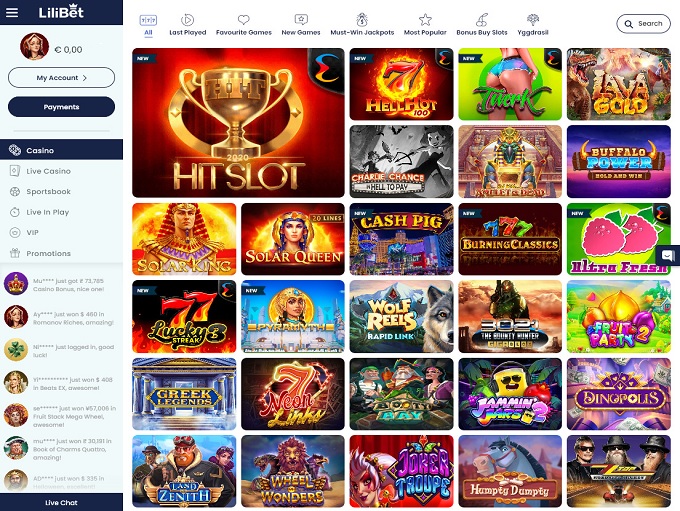
Task: Select the All games tab
Action: tap(148, 24)
